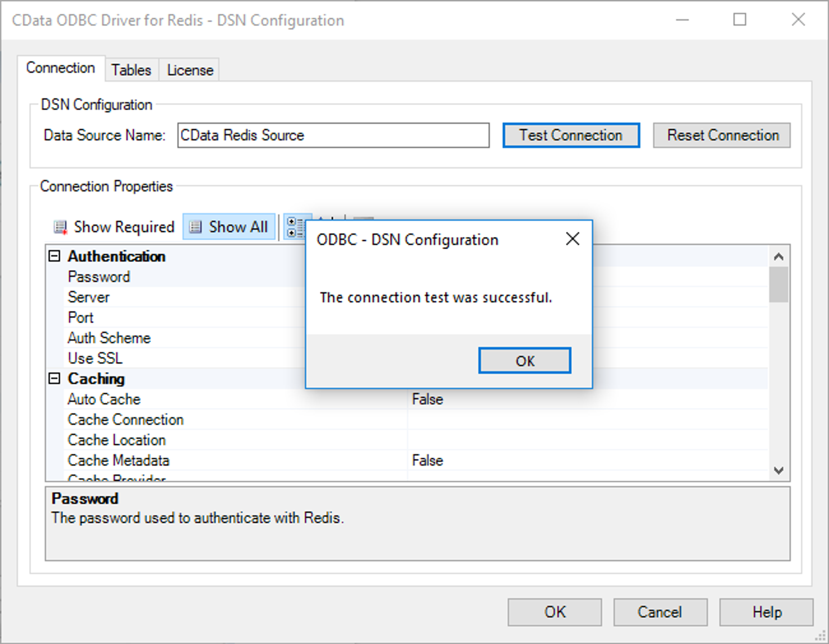Switch to the Tables tab
The image size is (829, 644).
[131, 70]
